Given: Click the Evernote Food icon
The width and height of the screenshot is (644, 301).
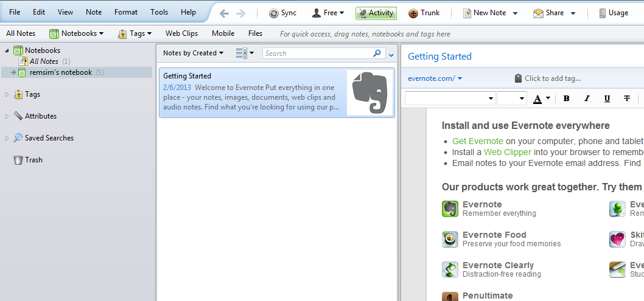Looking at the screenshot, I should [x=450, y=239].
